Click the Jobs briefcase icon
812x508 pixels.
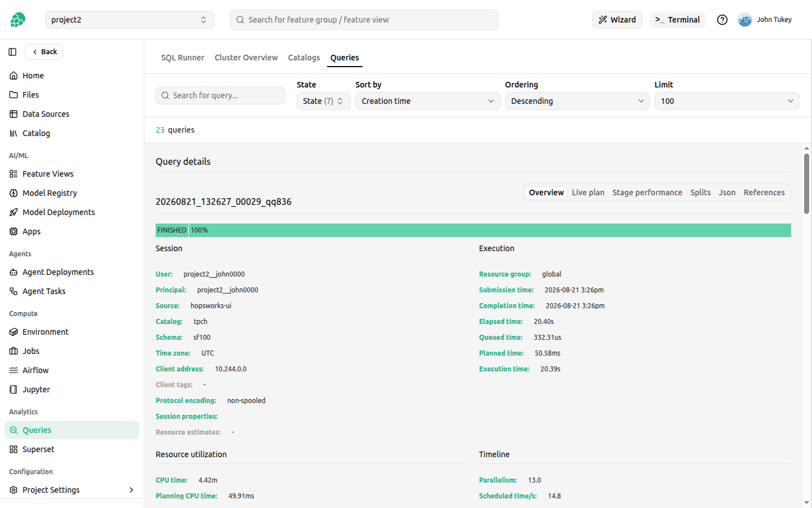[x=14, y=351]
